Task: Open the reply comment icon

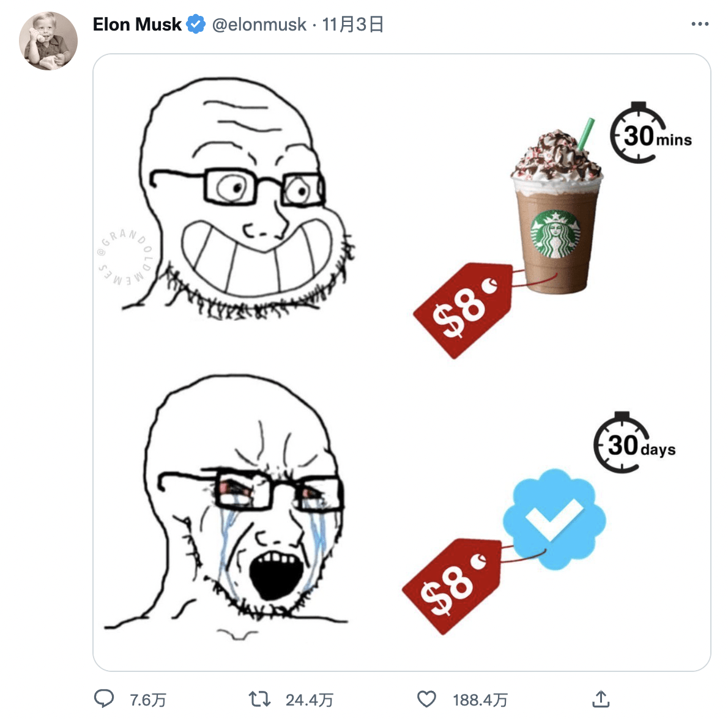Action: click(103, 699)
